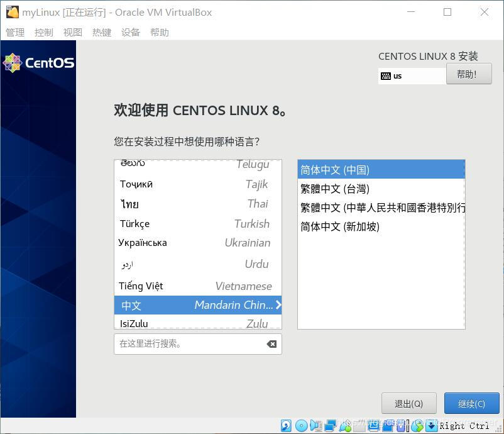Maximize the VirtualBox window
The width and height of the screenshot is (504, 434).
tap(447, 12)
